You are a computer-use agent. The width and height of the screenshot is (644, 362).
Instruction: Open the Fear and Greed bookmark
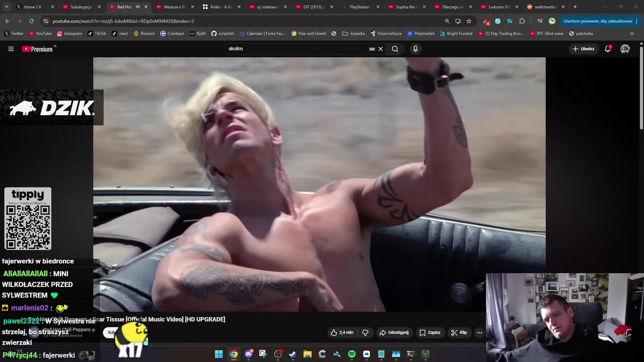(308, 34)
